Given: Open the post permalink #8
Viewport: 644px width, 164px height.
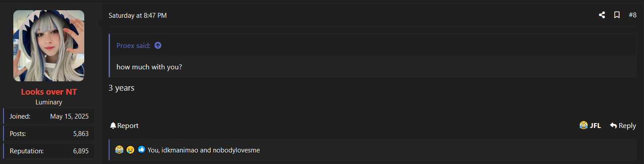Looking at the screenshot, I should (x=632, y=15).
